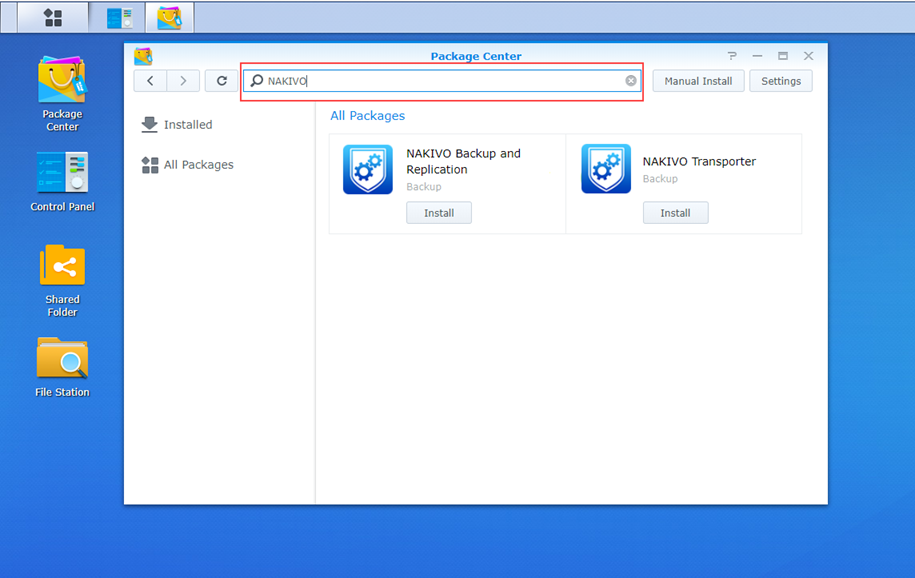Select All Packages in sidebar

tap(197, 165)
